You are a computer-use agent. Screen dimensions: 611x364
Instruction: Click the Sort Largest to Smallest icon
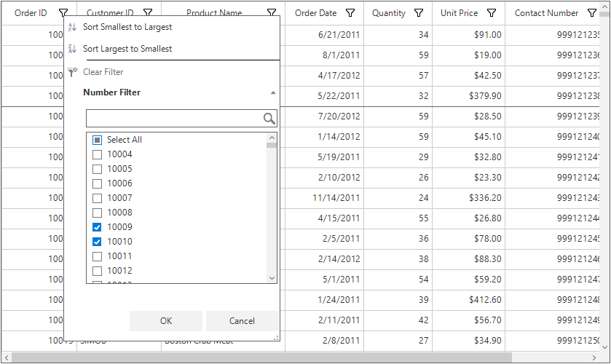[x=72, y=49]
